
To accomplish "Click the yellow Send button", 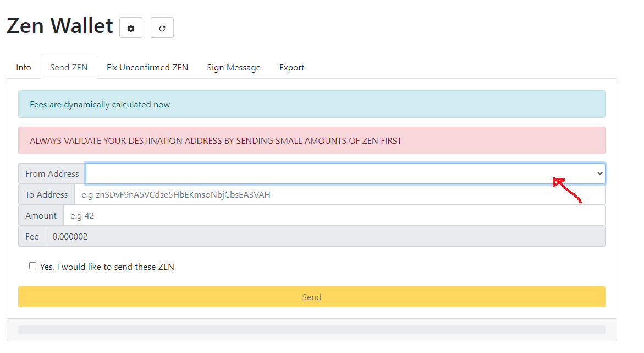I will pos(312,297).
